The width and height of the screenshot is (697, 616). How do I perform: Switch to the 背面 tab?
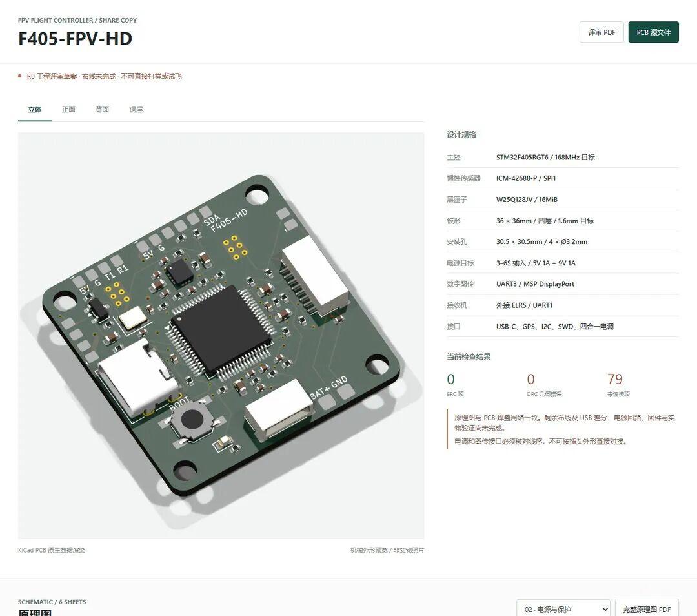(102, 109)
